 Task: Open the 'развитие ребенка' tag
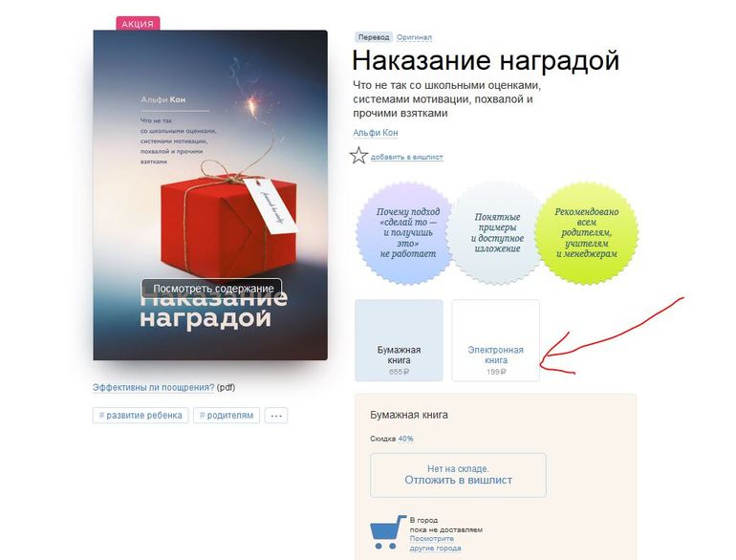pyautogui.click(x=141, y=416)
